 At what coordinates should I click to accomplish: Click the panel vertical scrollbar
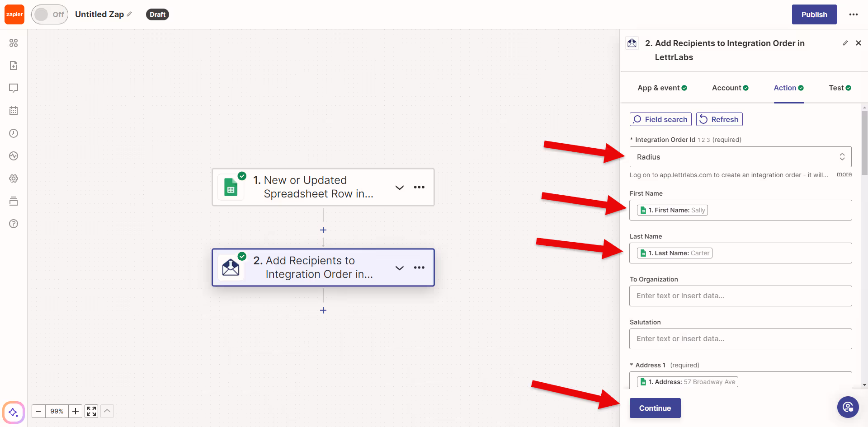click(864, 143)
